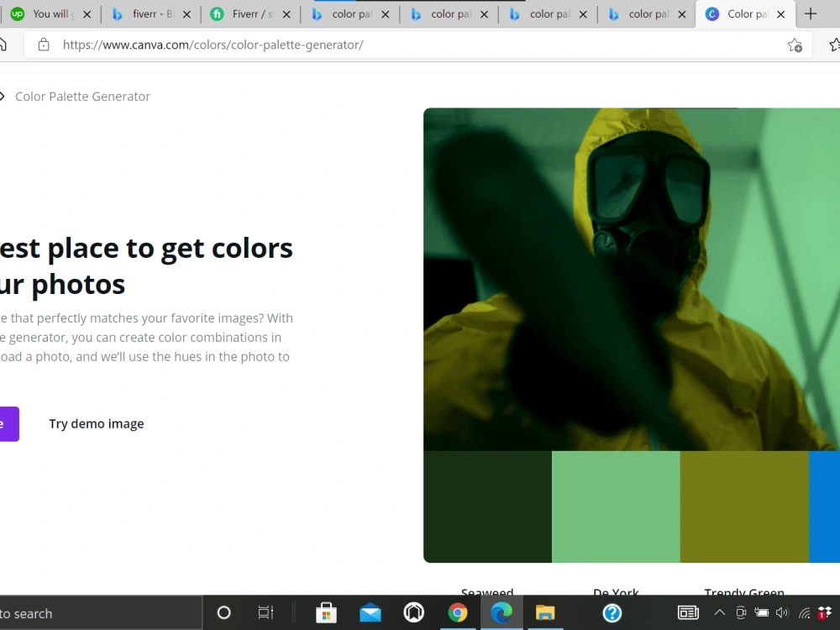This screenshot has height=630, width=840.
Task: Open File Explorer from the taskbar
Action: [x=545, y=613]
